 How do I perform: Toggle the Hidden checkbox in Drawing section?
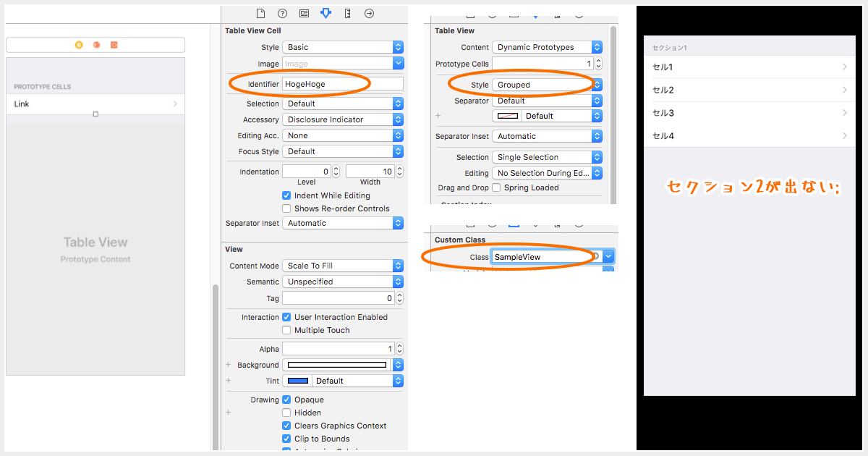pos(286,412)
